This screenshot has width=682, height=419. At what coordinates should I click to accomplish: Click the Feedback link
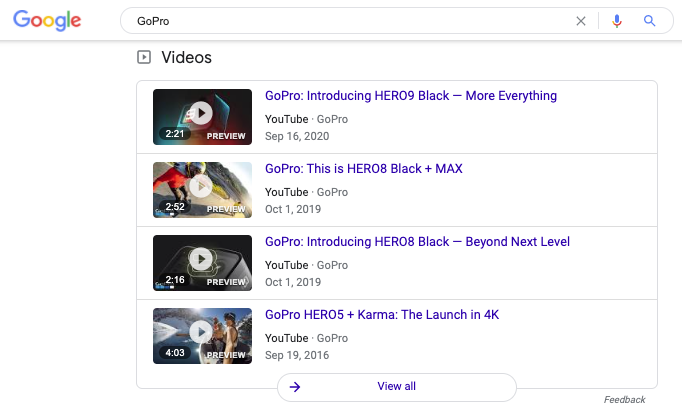(x=624, y=400)
